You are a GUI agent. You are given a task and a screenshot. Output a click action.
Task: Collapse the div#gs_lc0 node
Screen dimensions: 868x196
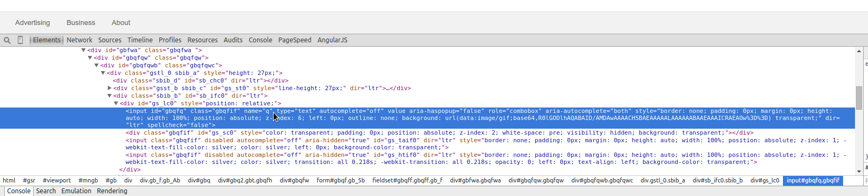116,103
